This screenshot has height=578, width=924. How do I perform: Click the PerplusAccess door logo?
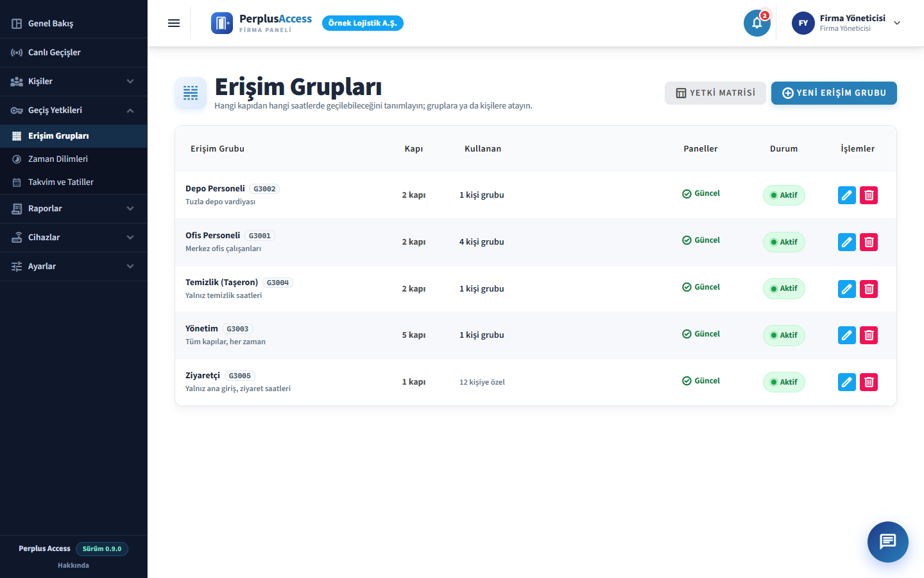(x=222, y=23)
